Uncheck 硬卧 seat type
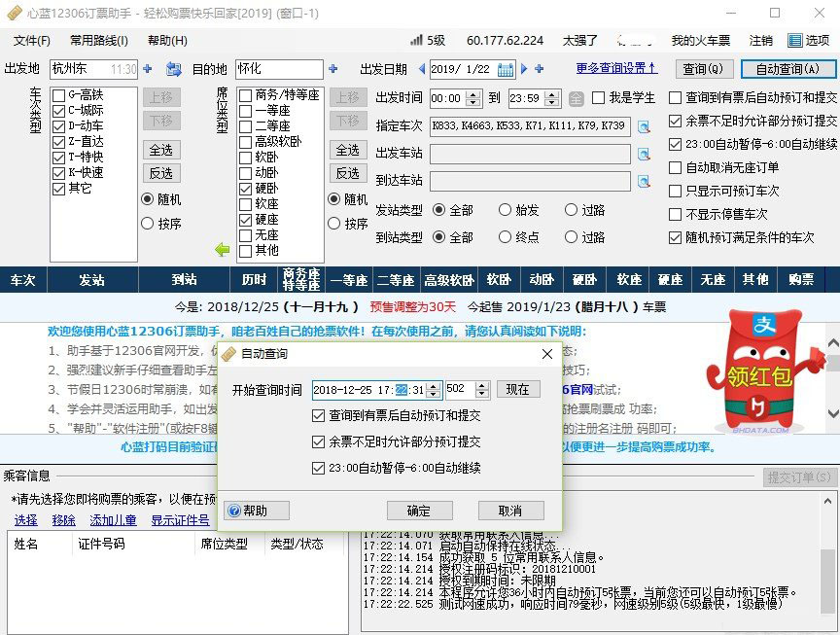 pos(245,189)
